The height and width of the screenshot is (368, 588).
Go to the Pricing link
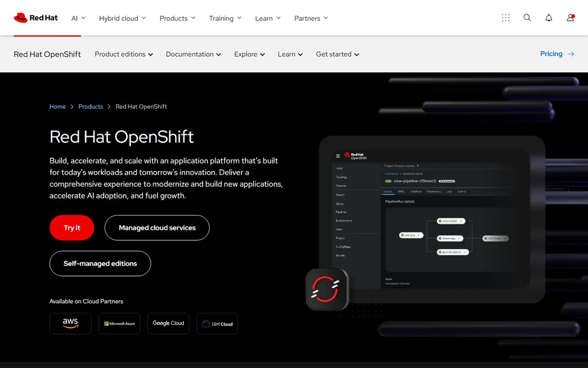pyautogui.click(x=557, y=53)
